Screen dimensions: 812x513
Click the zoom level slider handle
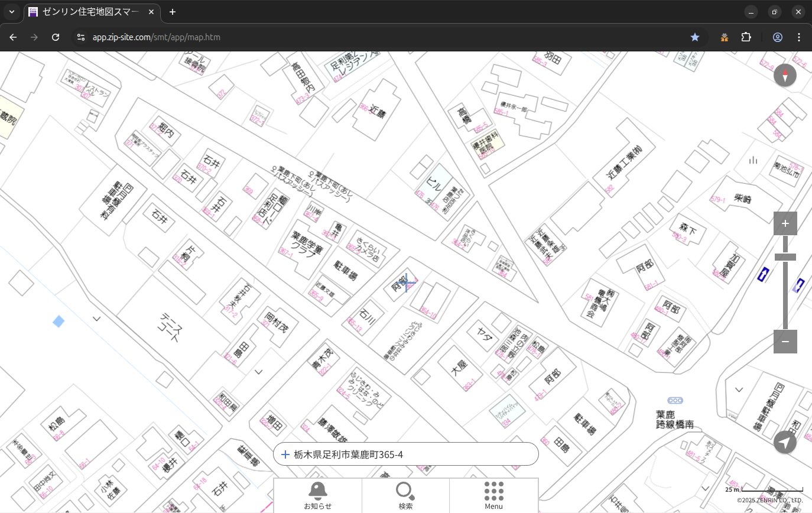[785, 257]
